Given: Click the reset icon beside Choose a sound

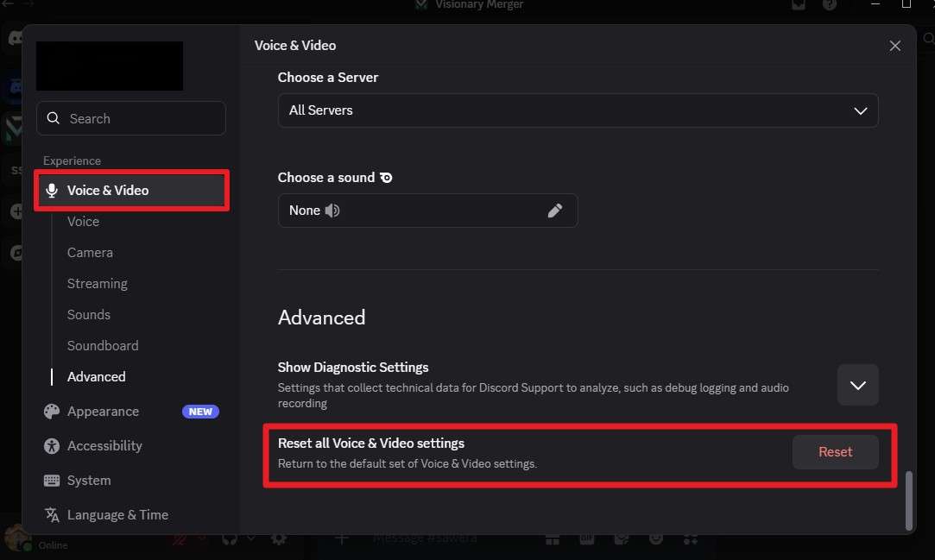Looking at the screenshot, I should point(387,178).
